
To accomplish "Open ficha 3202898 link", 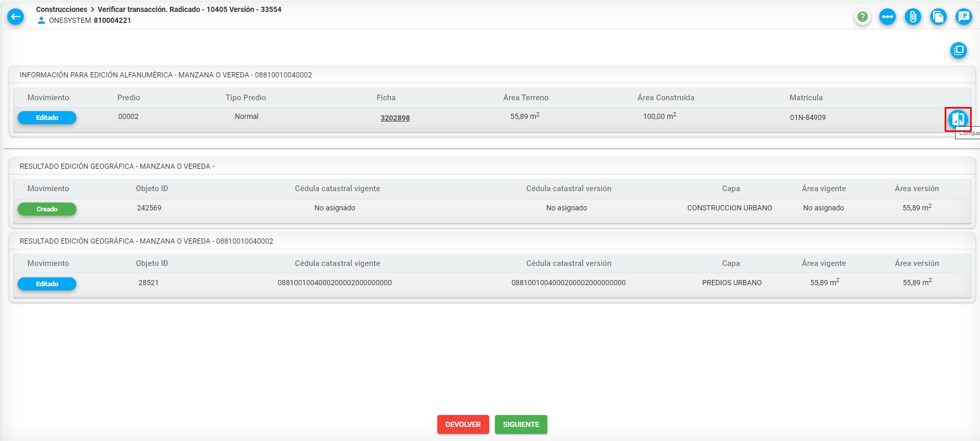I will [x=395, y=118].
